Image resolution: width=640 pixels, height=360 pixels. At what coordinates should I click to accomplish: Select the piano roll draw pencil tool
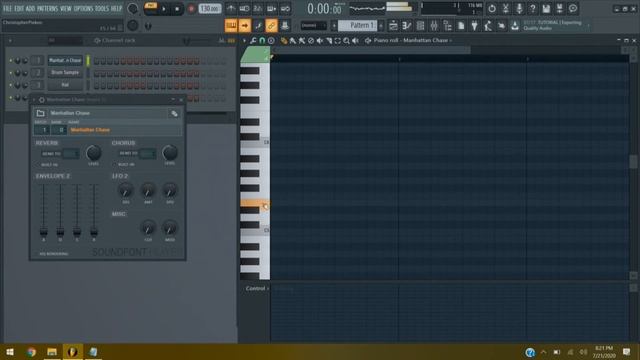[284, 40]
